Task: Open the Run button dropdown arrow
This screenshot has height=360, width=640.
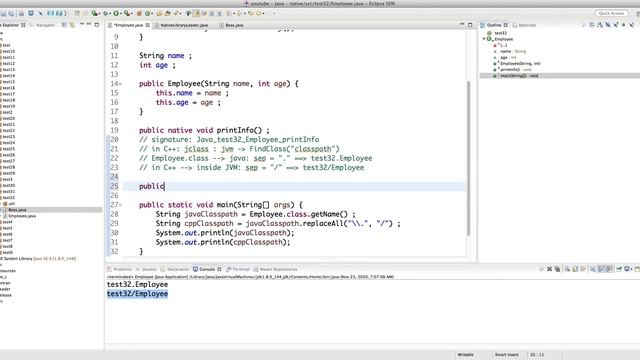Action: coord(120,13)
